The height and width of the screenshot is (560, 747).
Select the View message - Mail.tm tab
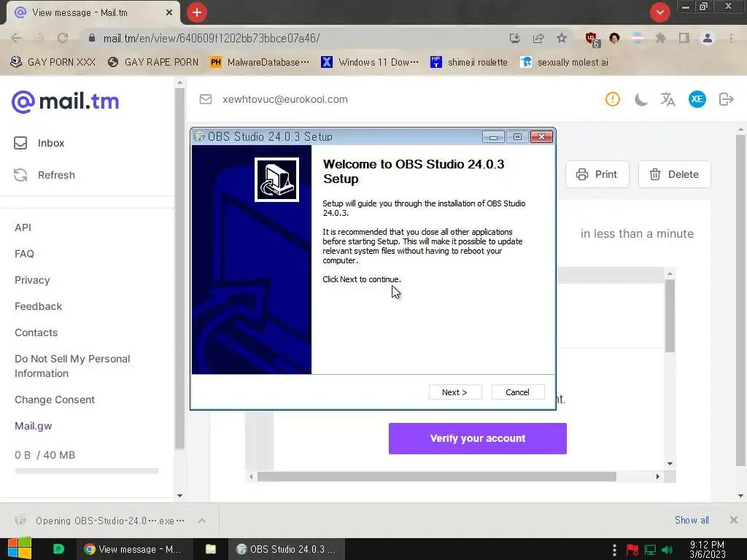(x=93, y=13)
